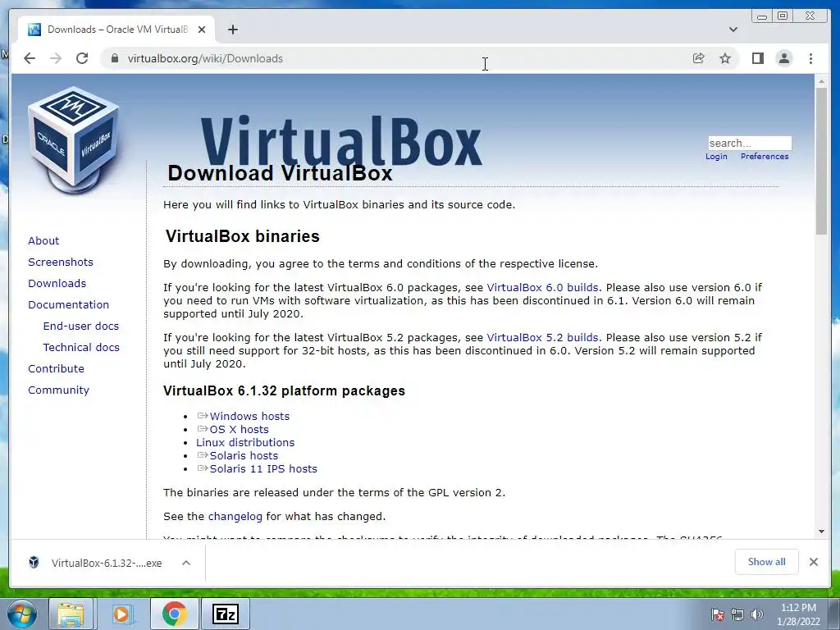Viewport: 840px width, 630px height.
Task: Select the Downloads browser tab
Action: 116,30
